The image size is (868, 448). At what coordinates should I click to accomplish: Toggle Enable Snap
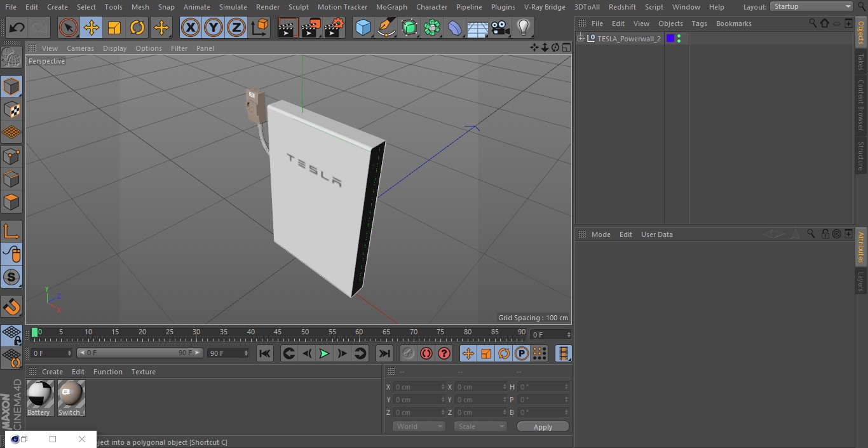click(11, 278)
